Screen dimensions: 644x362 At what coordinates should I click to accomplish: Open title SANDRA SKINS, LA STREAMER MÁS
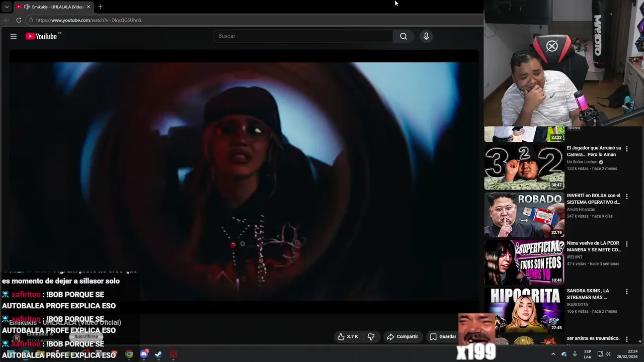588,294
